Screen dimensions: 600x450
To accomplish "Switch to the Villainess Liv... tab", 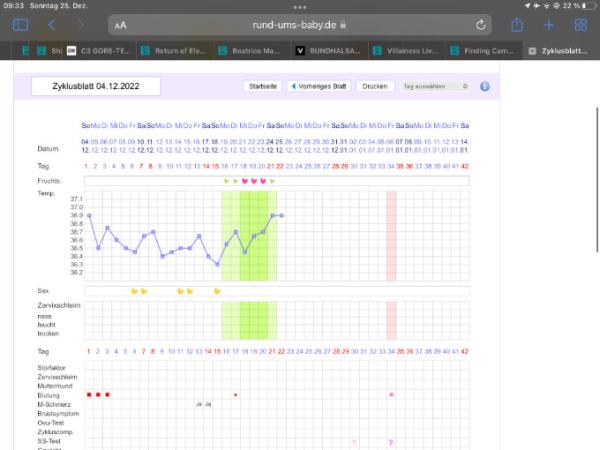I will pyautogui.click(x=407, y=51).
